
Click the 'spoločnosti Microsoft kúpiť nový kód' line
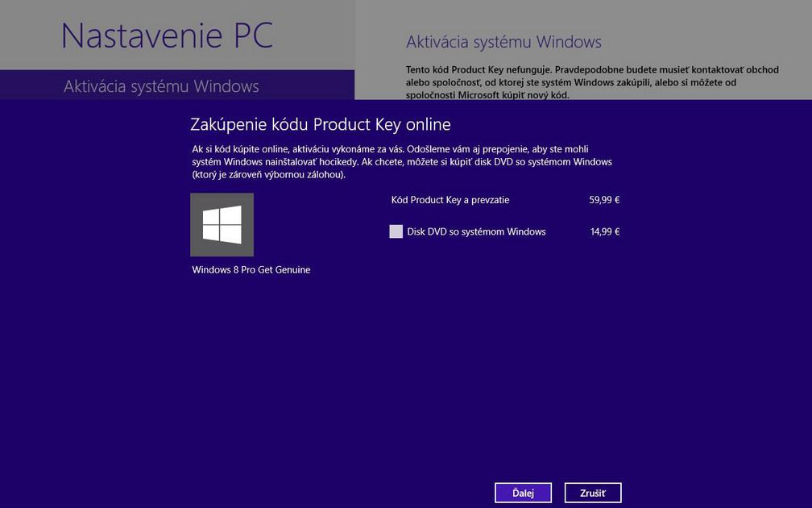[487, 95]
